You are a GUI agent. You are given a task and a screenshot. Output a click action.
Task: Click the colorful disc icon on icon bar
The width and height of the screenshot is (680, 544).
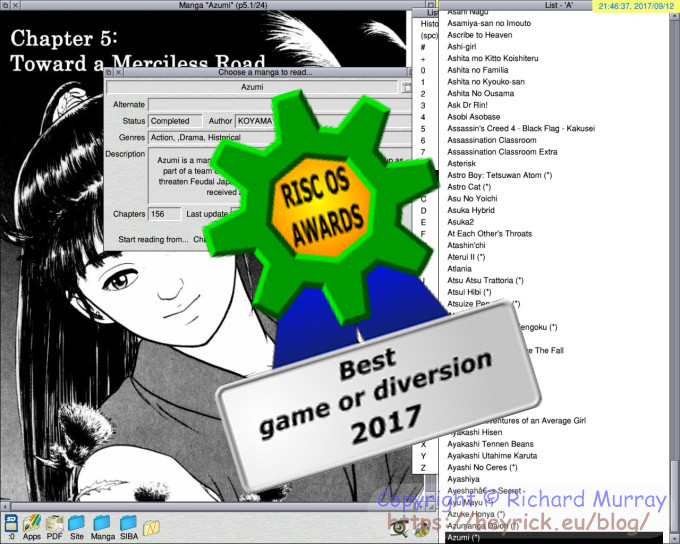point(421,529)
